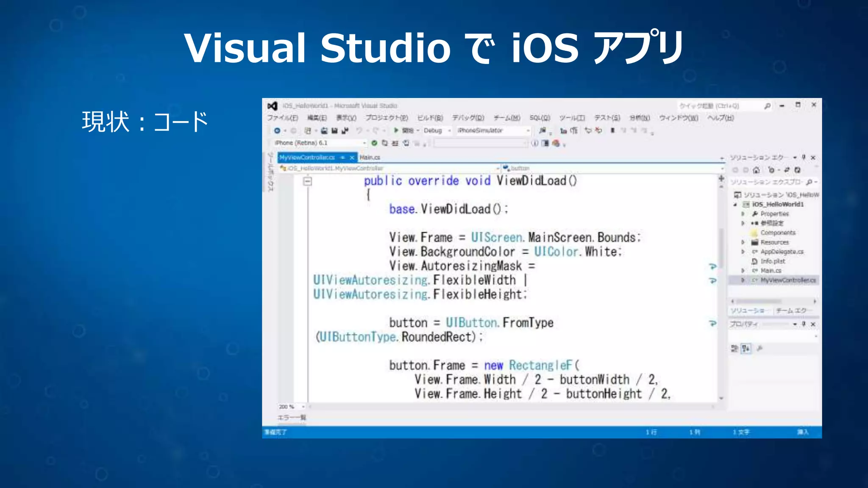Screen dimensions: 868x488
Task: Click the editor split handle above scrollbar
Action: click(721, 178)
